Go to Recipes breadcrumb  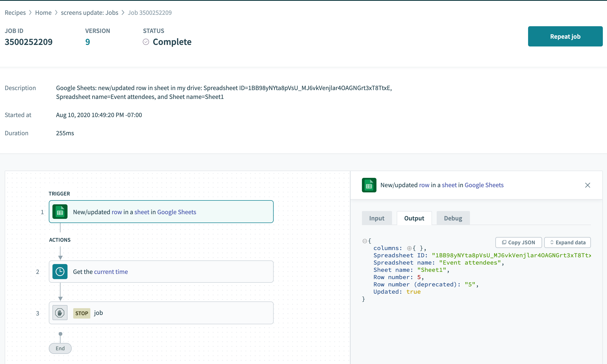[15, 12]
